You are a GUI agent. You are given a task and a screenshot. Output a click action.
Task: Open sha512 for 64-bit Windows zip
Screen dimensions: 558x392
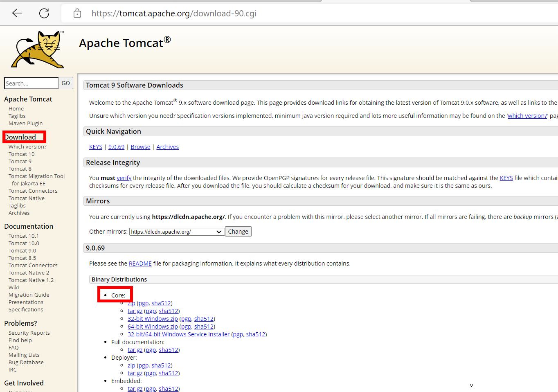click(x=204, y=327)
